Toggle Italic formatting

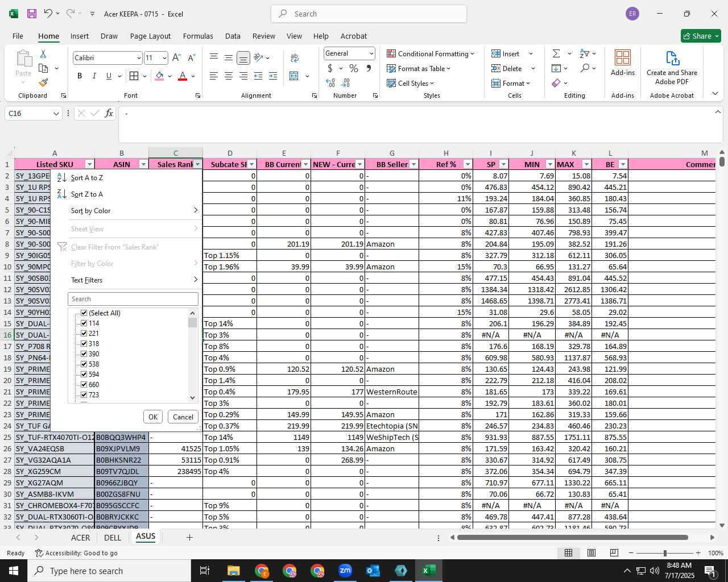pyautogui.click(x=94, y=76)
